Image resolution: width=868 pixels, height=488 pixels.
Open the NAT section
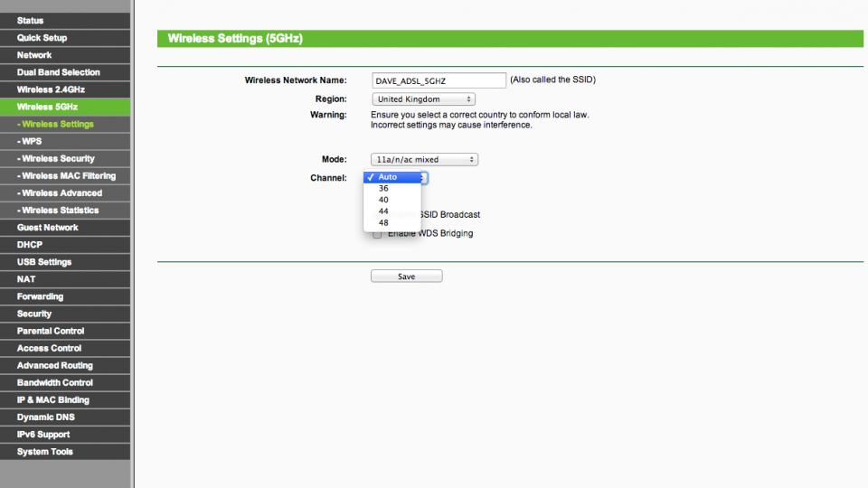(x=65, y=279)
